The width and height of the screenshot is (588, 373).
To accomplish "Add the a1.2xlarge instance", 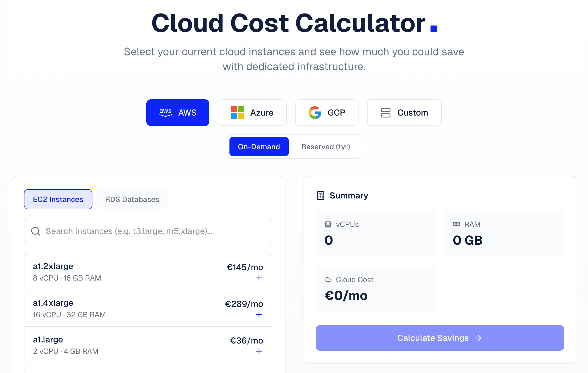I will pyautogui.click(x=259, y=278).
